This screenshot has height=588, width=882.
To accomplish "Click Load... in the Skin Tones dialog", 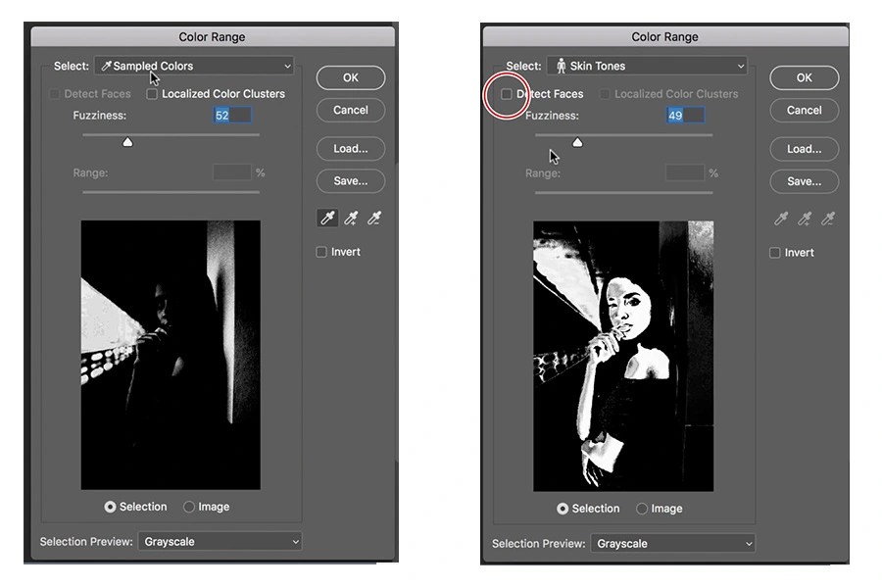I will click(x=805, y=149).
